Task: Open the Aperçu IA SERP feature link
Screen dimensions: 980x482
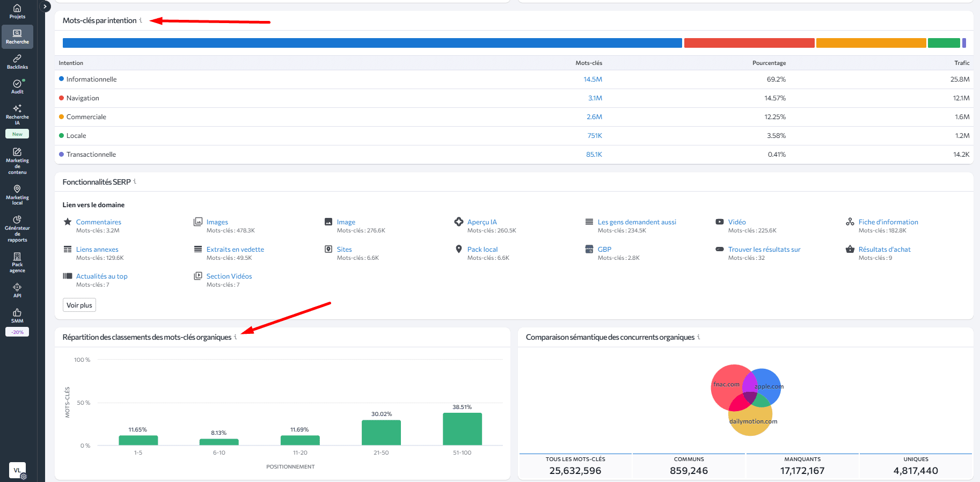Action: click(x=482, y=222)
